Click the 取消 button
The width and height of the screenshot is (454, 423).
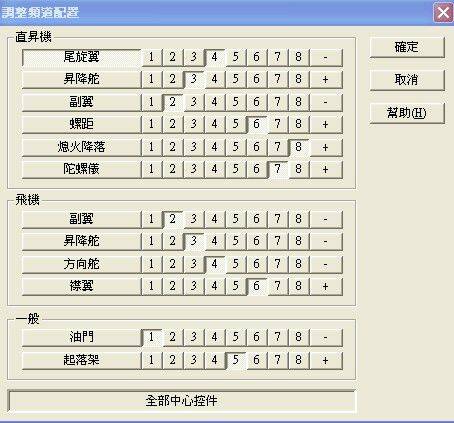tap(407, 80)
